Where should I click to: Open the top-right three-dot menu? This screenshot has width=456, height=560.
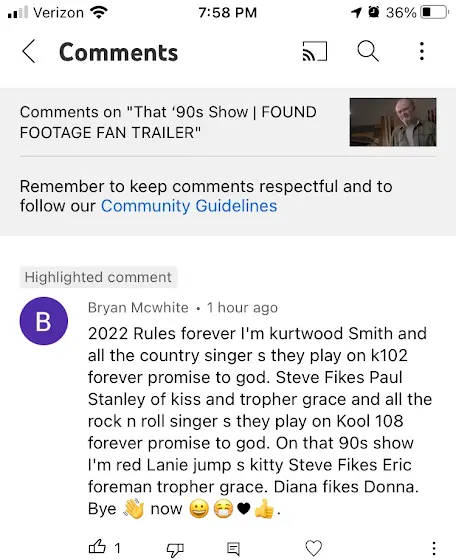pyautogui.click(x=422, y=51)
